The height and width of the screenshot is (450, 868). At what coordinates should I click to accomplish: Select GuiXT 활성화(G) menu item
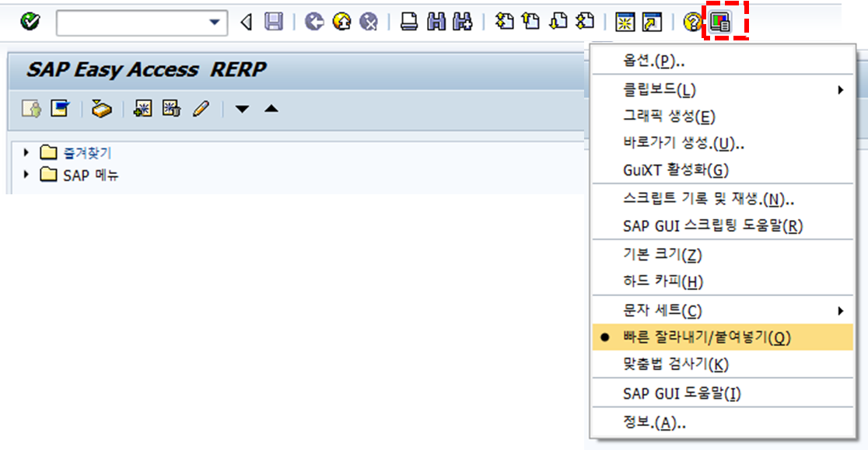pos(723,169)
